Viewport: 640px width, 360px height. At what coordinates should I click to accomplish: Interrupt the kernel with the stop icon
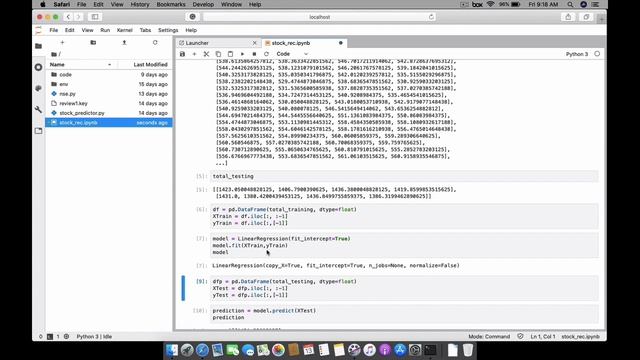(x=254, y=54)
